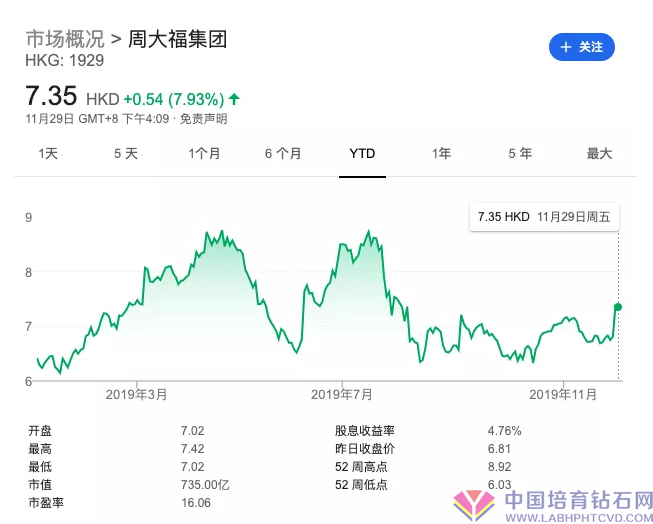Screen dimensions: 653x524
Task: Click the 7.35 HKD chart tooltip
Action: tap(544, 217)
